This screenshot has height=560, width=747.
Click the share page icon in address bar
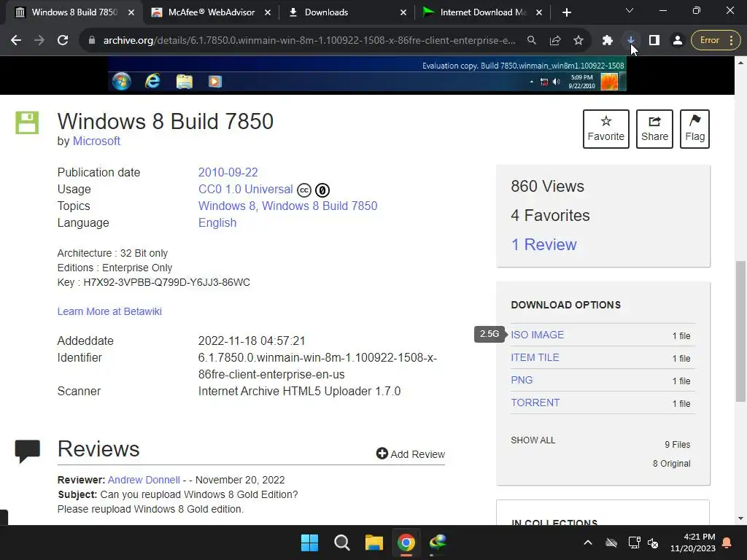click(555, 41)
